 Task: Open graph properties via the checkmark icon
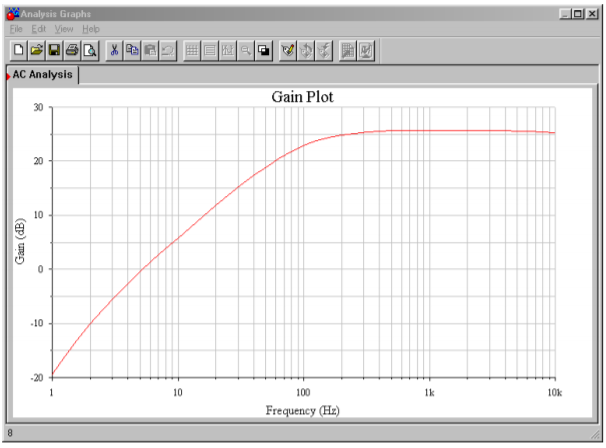coord(288,50)
